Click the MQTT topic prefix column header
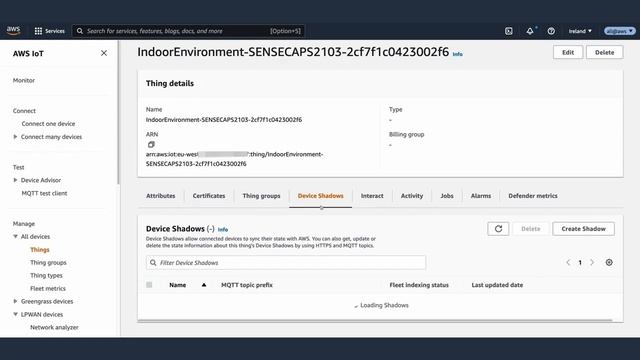The height and width of the screenshot is (360, 640). tap(247, 285)
